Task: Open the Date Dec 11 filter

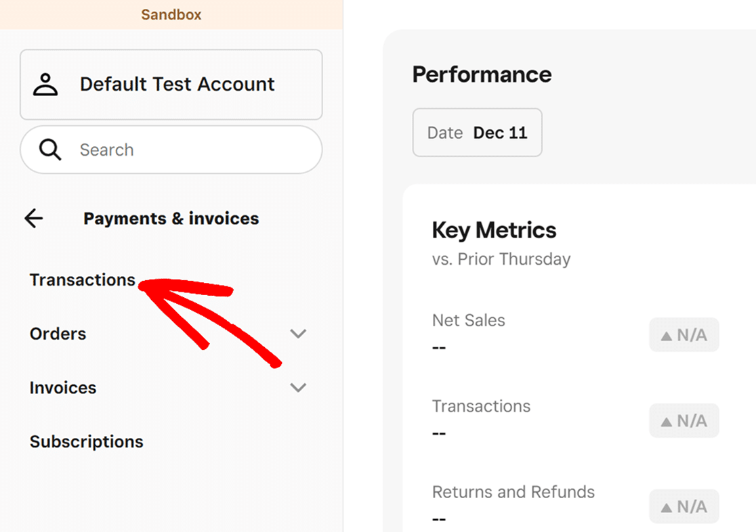Action: pyautogui.click(x=477, y=133)
